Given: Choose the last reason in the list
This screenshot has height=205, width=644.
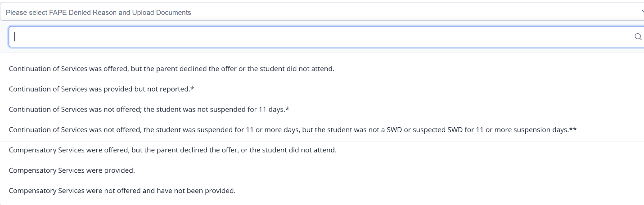Looking at the screenshot, I should [122, 191].
